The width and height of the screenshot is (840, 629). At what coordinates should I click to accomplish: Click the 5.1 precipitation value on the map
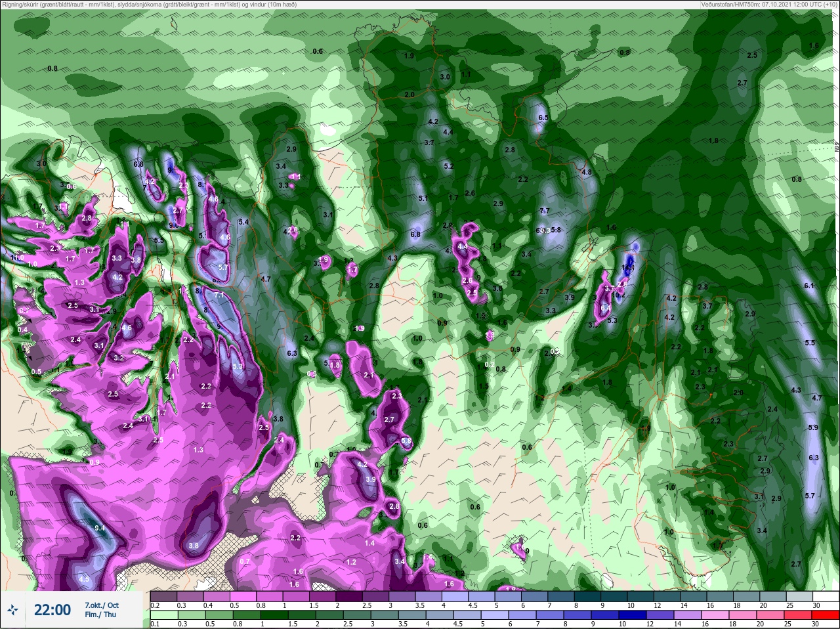423,198
